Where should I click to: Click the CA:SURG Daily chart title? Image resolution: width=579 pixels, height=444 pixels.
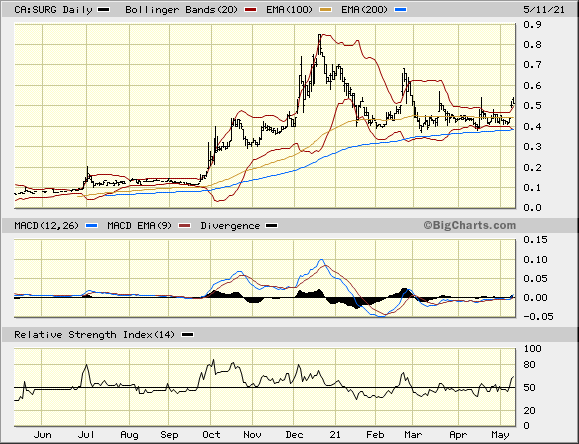pos(53,10)
